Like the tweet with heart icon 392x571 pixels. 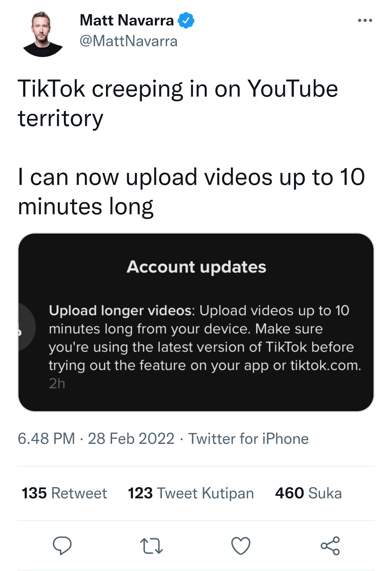click(241, 546)
